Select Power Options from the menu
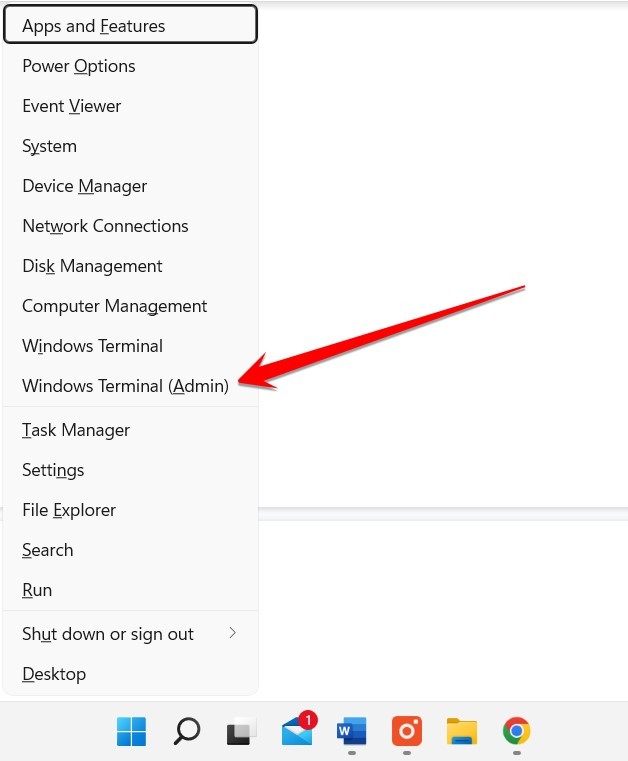Image resolution: width=628 pixels, height=761 pixels. pos(130,66)
